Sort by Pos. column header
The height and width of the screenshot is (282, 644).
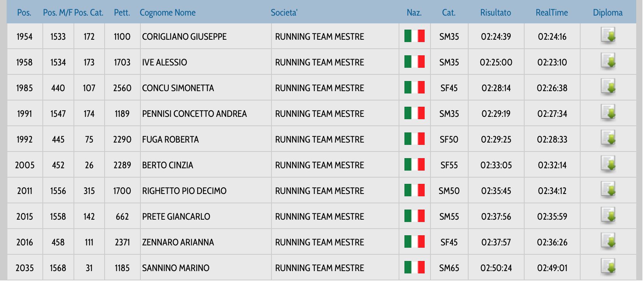point(24,12)
